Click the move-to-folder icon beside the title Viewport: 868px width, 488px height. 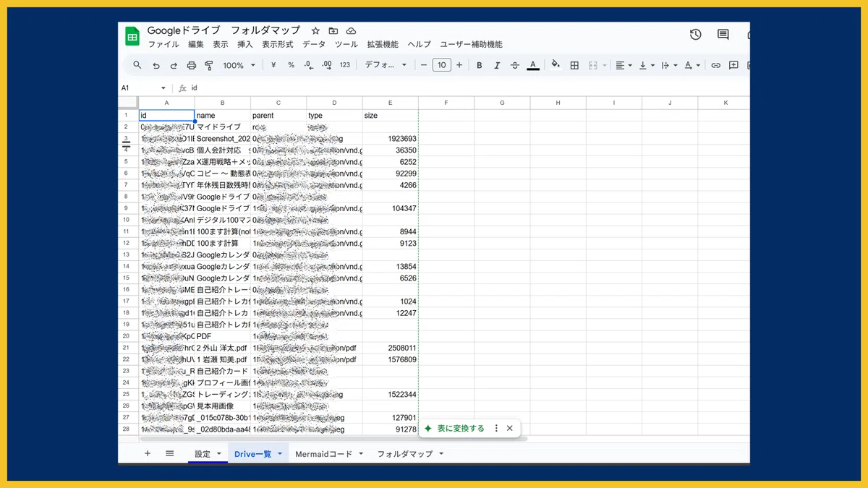[333, 31]
